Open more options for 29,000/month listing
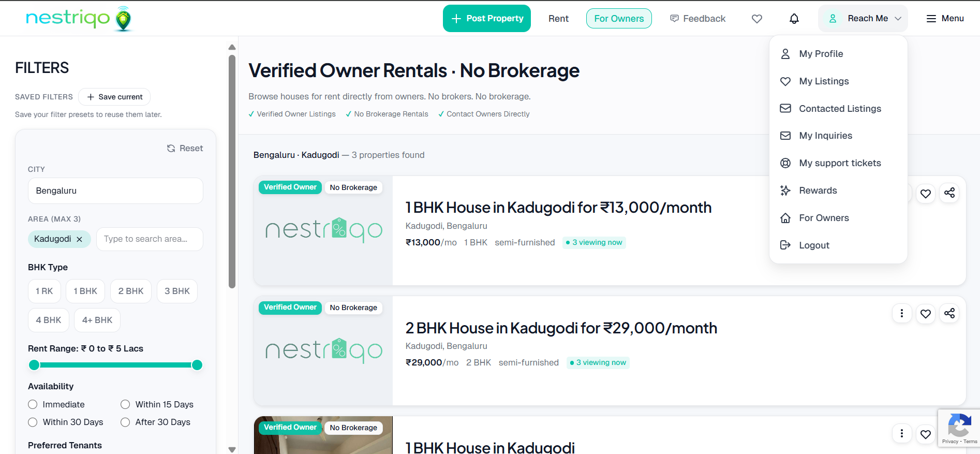 [x=902, y=313]
